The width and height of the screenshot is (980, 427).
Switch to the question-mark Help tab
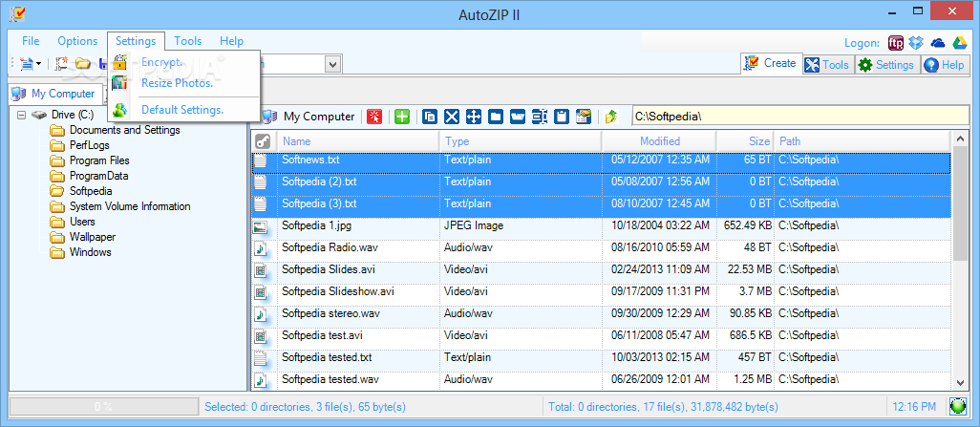click(x=944, y=64)
